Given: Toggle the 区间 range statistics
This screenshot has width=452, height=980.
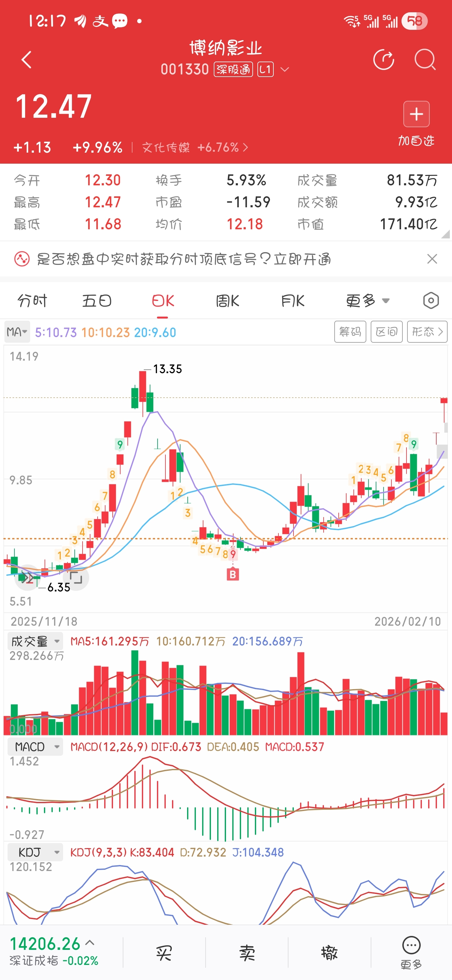Looking at the screenshot, I should 387,332.
